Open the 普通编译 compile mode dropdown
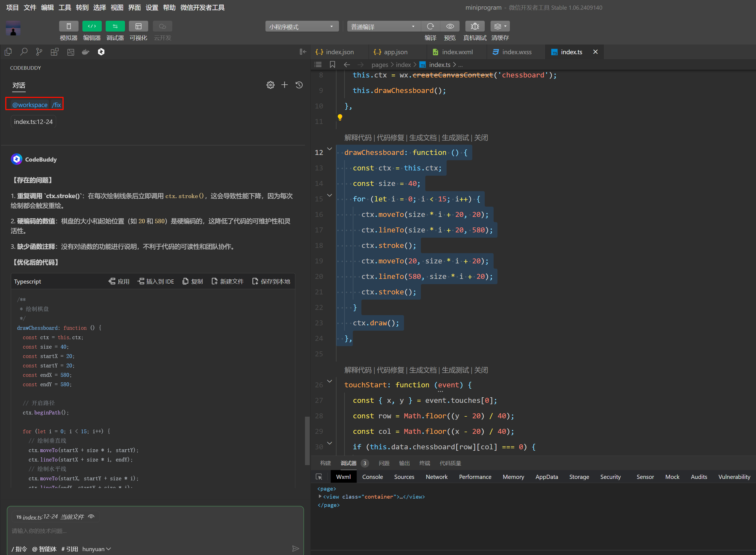This screenshot has width=756, height=555. pyautogui.click(x=383, y=27)
